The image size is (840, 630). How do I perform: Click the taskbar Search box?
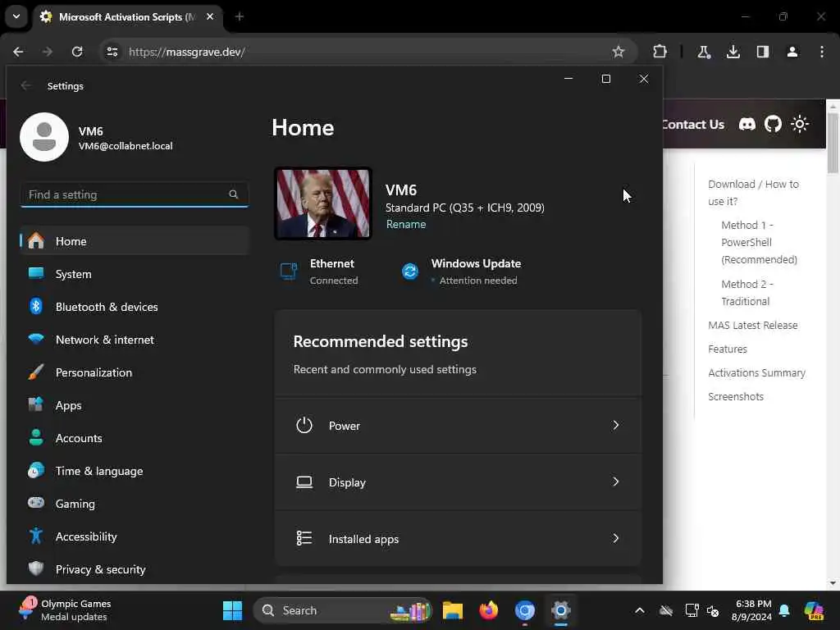(343, 610)
